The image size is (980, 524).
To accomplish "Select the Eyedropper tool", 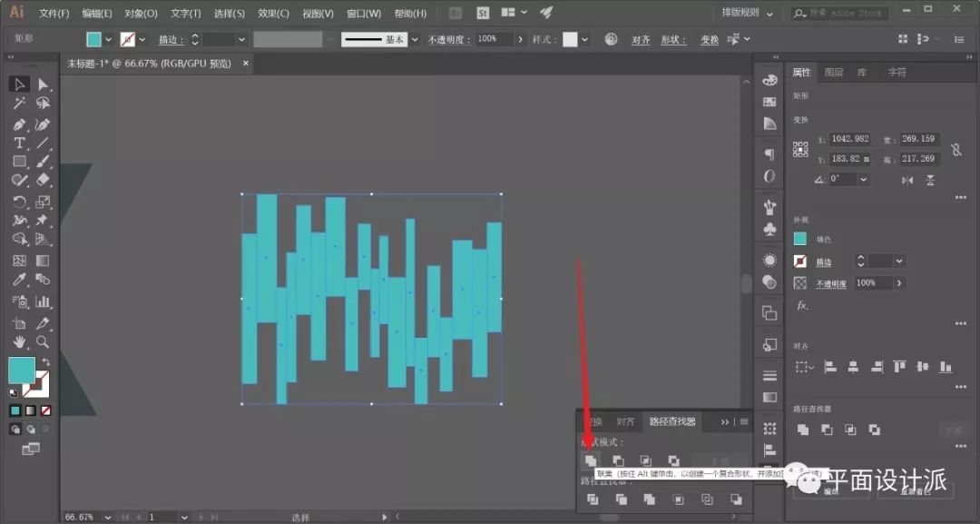I will pyautogui.click(x=19, y=280).
